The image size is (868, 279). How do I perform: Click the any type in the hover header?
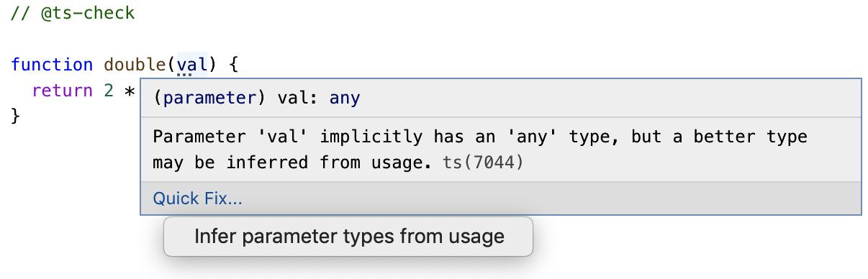click(x=345, y=98)
